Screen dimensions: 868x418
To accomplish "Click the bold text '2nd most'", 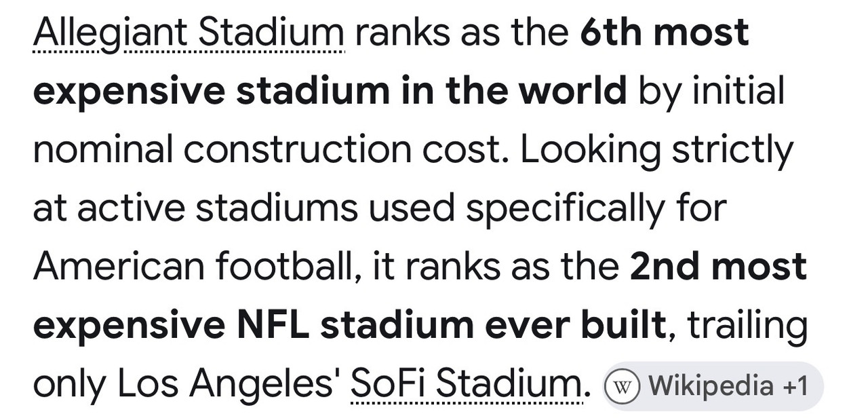I will click(x=718, y=267).
